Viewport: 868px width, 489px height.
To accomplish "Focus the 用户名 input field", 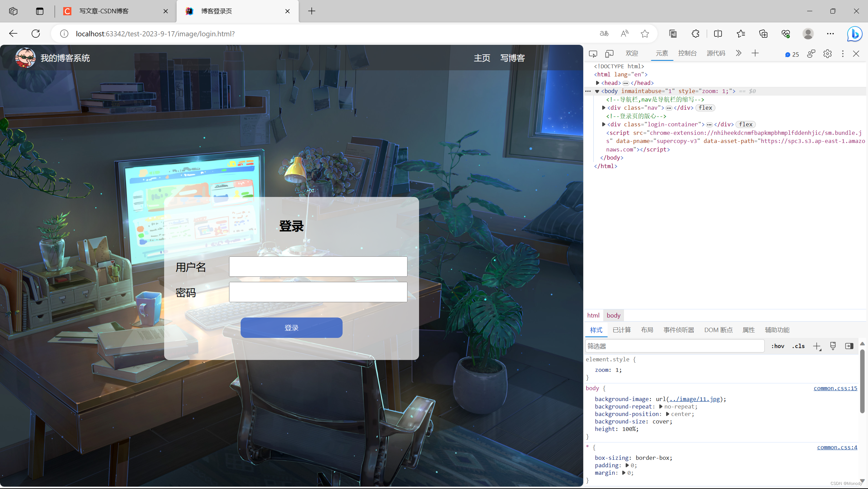I will coord(318,267).
